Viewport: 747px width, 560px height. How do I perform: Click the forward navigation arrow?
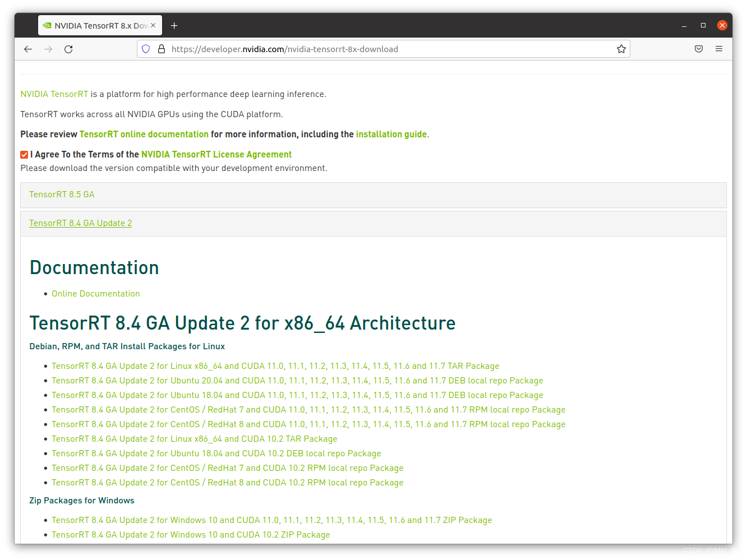(x=48, y=49)
